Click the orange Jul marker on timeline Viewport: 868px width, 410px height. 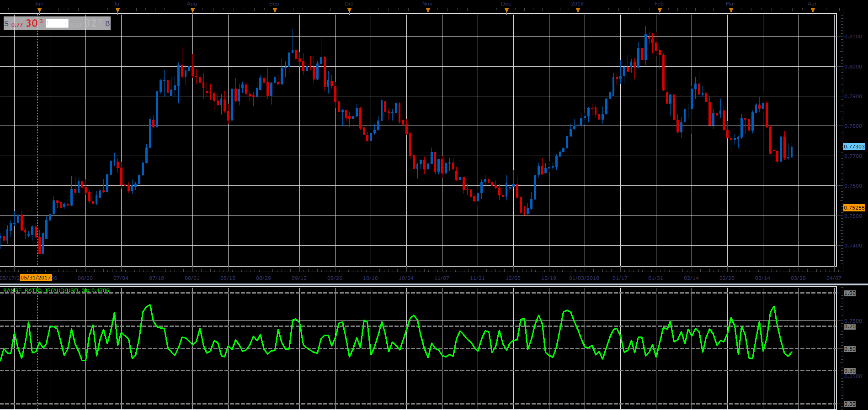117,10
